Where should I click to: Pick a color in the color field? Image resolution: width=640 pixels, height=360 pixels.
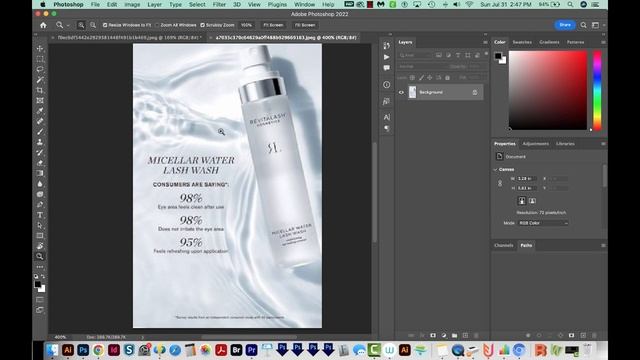(x=548, y=90)
